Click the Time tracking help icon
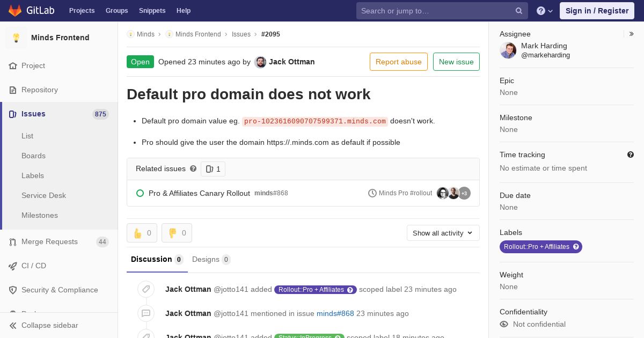This screenshot has height=338, width=644. 631,155
